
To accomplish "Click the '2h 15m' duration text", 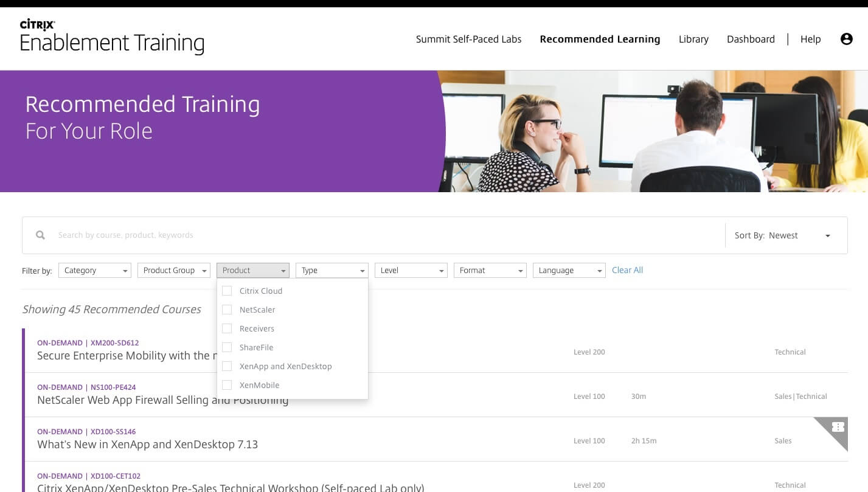I will coord(644,441).
